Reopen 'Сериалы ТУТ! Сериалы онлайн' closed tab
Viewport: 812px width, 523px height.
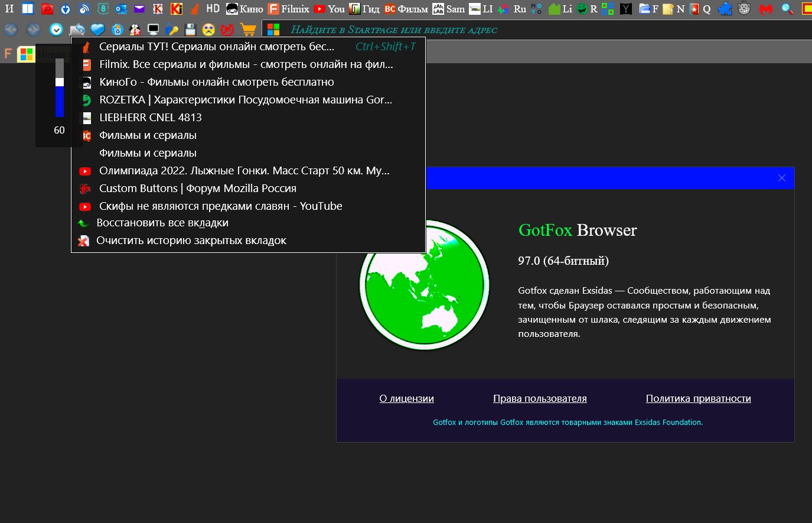pos(248,47)
